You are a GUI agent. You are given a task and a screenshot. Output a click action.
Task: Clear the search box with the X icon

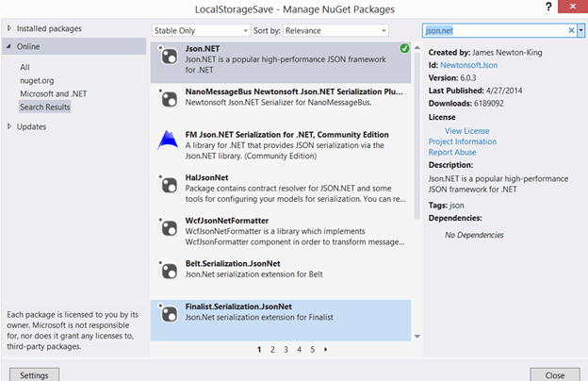pos(571,30)
